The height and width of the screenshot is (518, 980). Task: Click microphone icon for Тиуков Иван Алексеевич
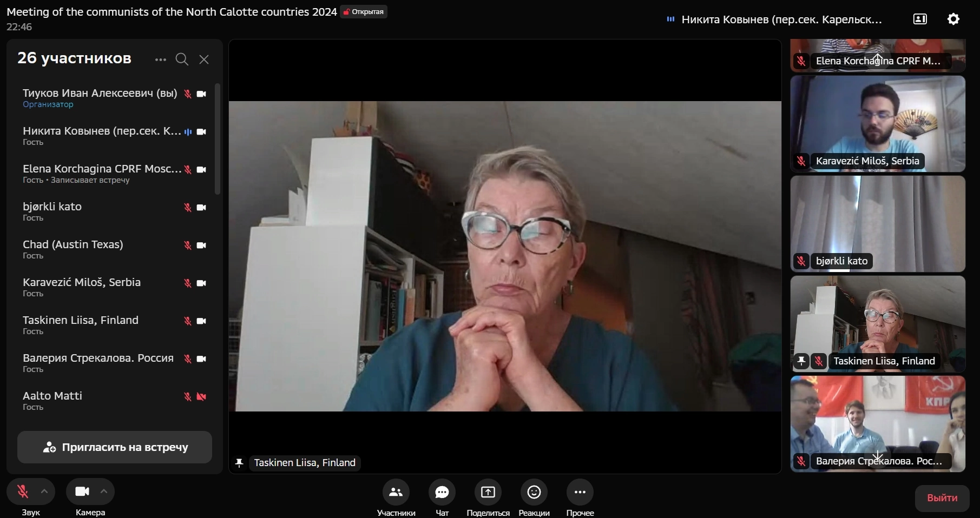click(188, 94)
